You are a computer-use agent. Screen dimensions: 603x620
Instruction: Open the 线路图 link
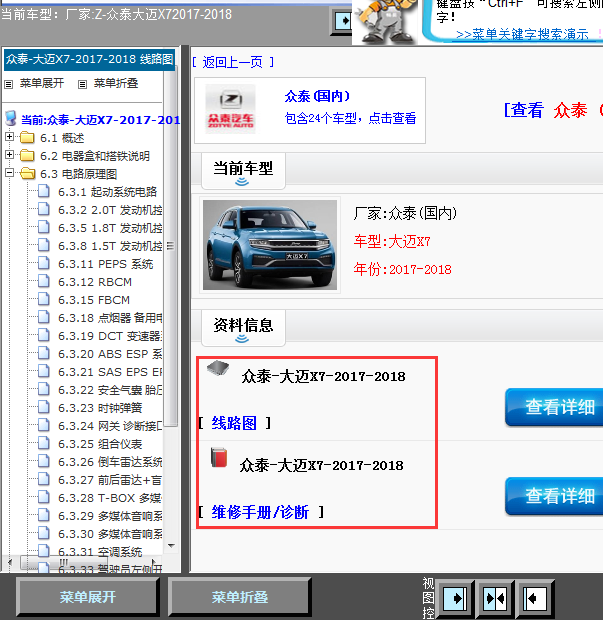click(x=234, y=423)
